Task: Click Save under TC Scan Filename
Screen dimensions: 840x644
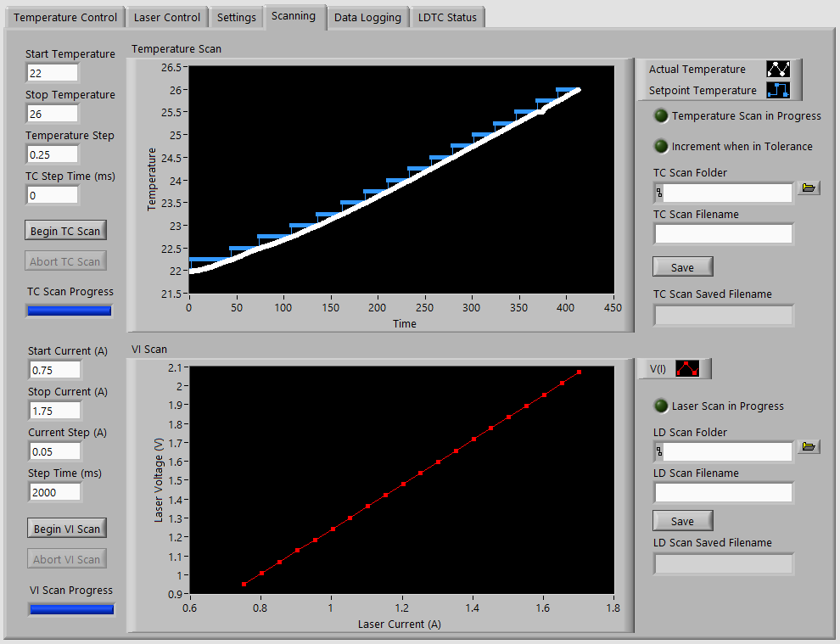Action: click(682, 267)
